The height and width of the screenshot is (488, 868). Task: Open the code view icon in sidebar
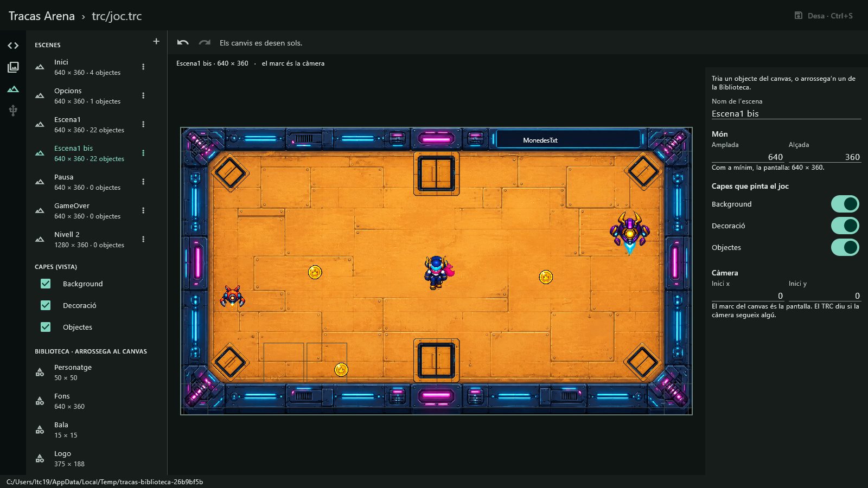[x=13, y=46]
